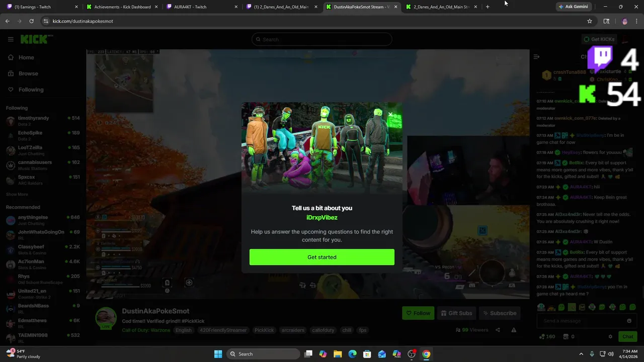Show hidden system tray icons

point(581,354)
